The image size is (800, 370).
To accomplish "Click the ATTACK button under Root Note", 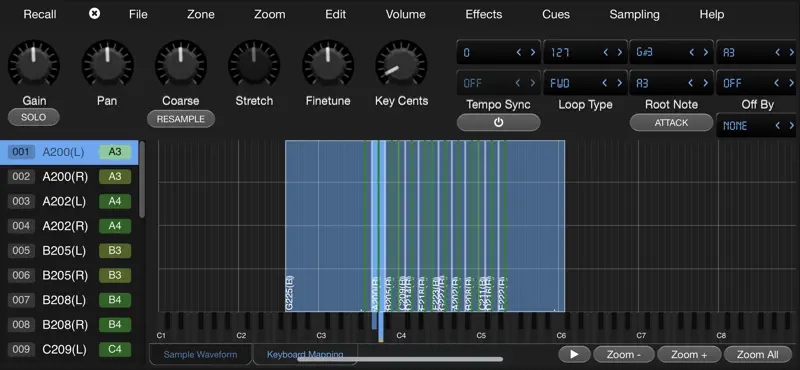I will [x=671, y=122].
